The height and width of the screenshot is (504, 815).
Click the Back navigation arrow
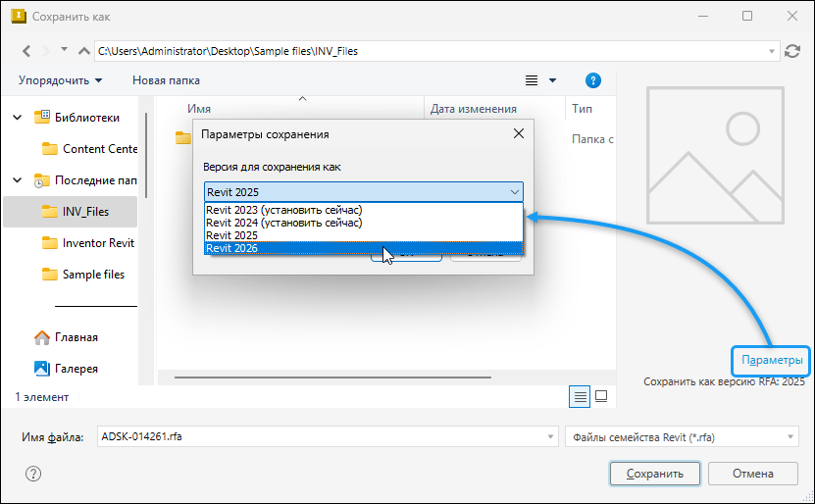click(26, 51)
